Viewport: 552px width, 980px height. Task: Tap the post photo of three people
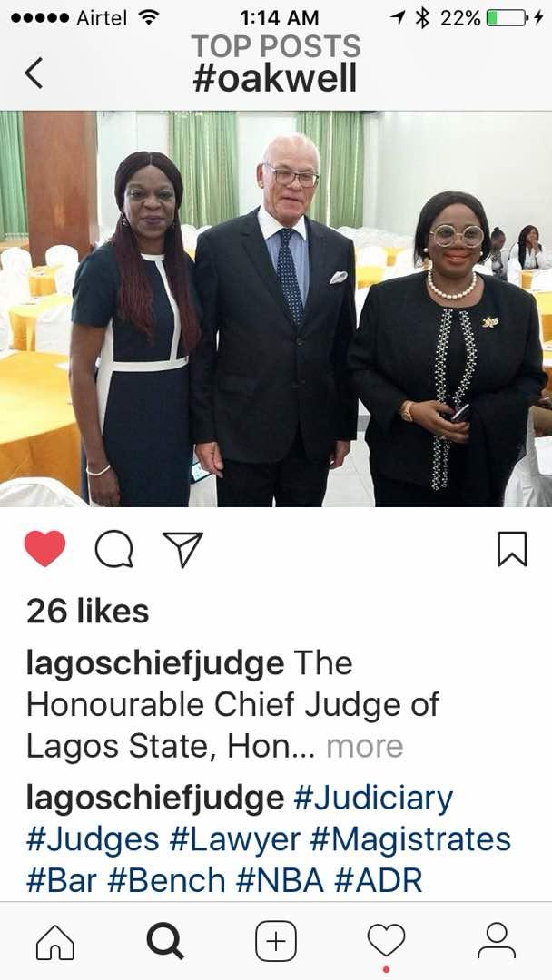[276, 309]
